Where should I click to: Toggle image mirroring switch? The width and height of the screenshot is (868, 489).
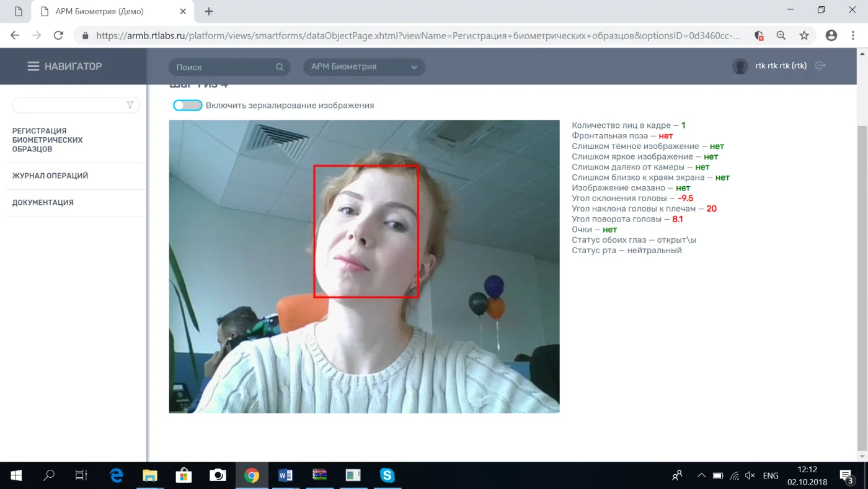pos(188,105)
